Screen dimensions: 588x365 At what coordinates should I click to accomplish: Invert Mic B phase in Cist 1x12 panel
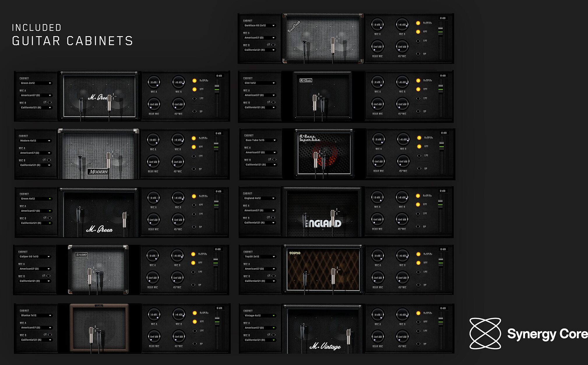tap(273, 102)
